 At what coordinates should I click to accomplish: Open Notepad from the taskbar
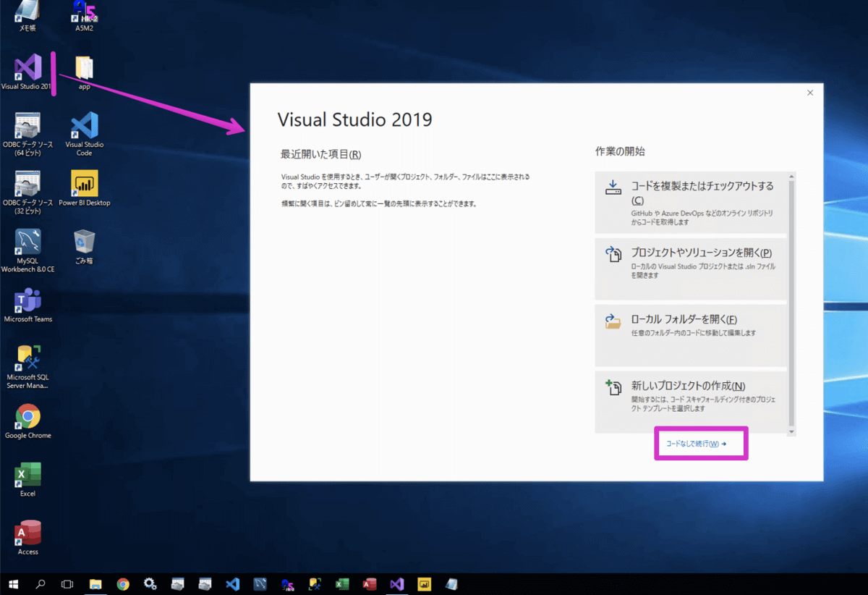(x=452, y=584)
